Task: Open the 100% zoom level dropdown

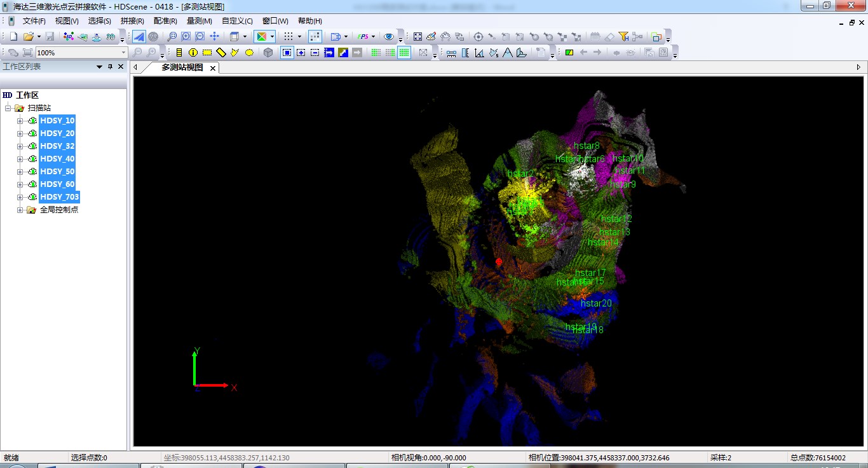Action: pos(124,53)
